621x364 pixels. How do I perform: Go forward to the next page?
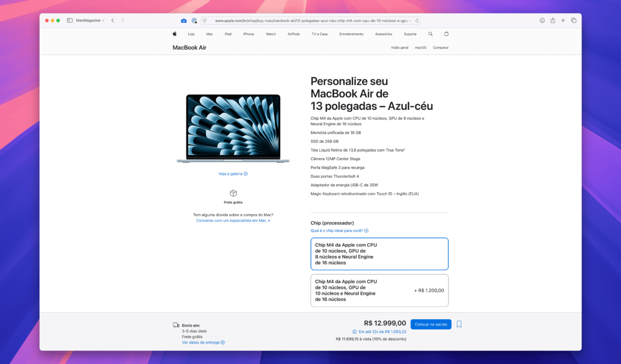(123, 20)
